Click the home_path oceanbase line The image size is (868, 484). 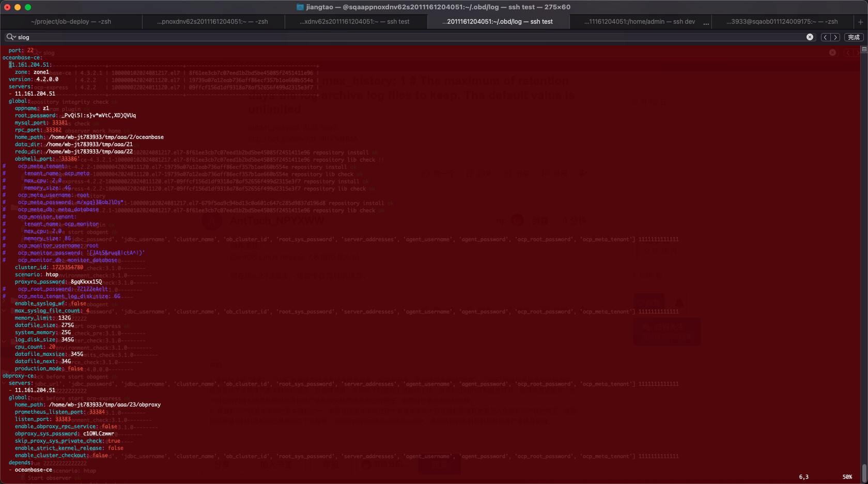point(89,137)
